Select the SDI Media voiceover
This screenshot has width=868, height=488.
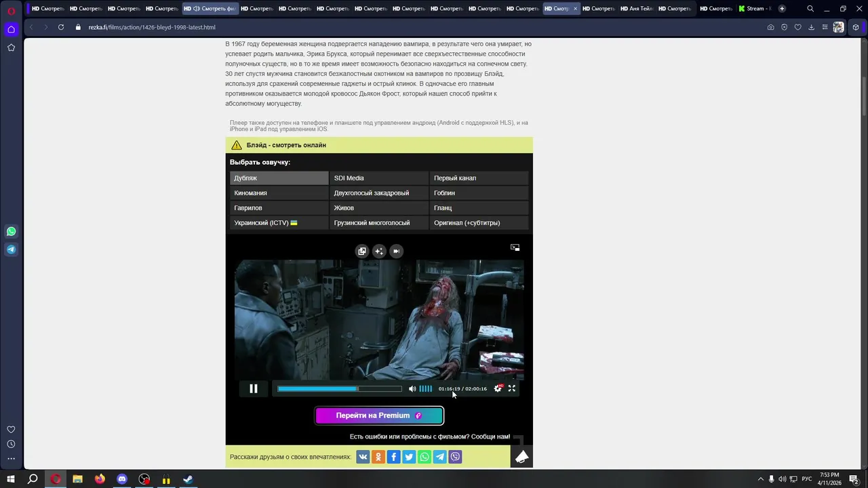379,178
